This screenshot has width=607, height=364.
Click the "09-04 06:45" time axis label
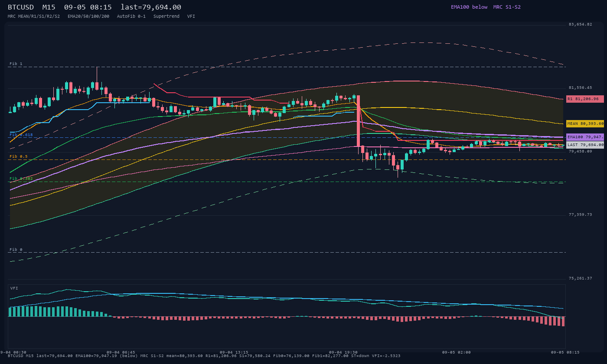click(121, 352)
